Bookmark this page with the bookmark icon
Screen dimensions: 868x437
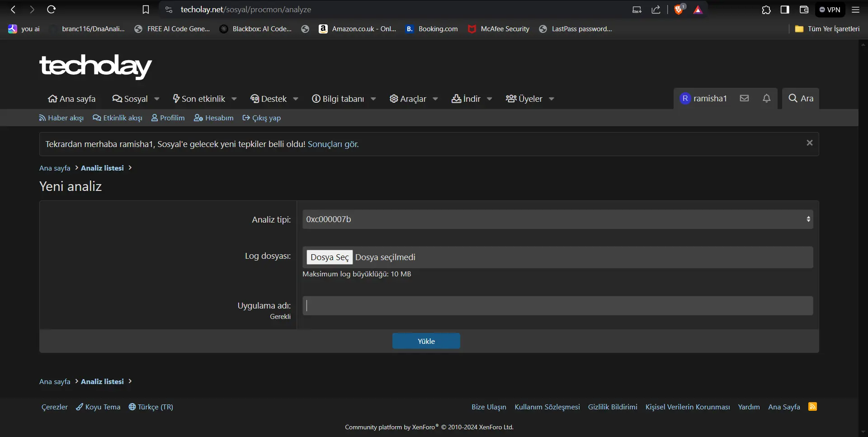click(146, 9)
